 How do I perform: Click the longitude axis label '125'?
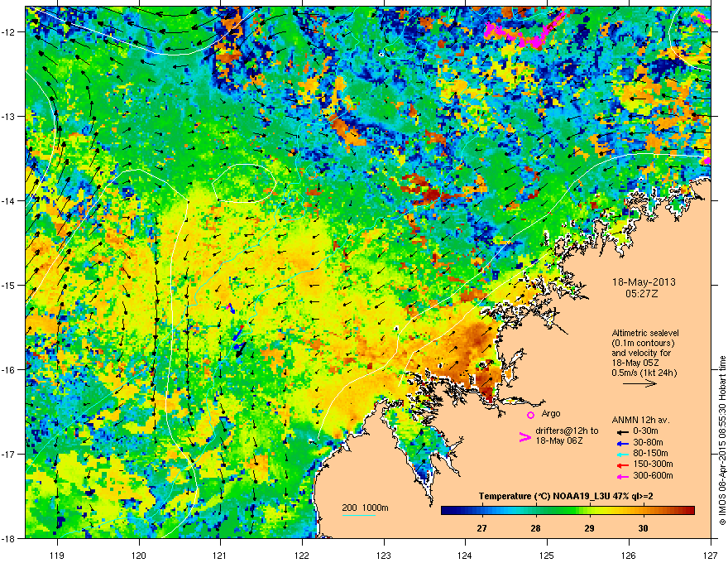point(547,555)
